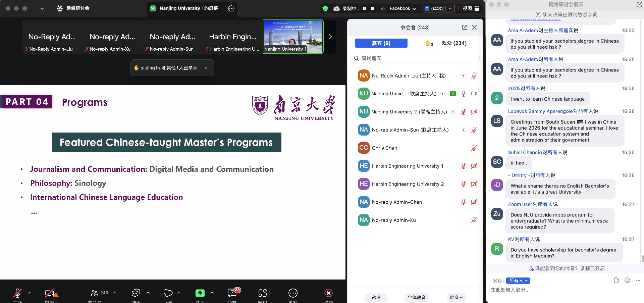Mute Nanjing Unive... co-host's microphone
644x303 pixels.
[x=463, y=94]
